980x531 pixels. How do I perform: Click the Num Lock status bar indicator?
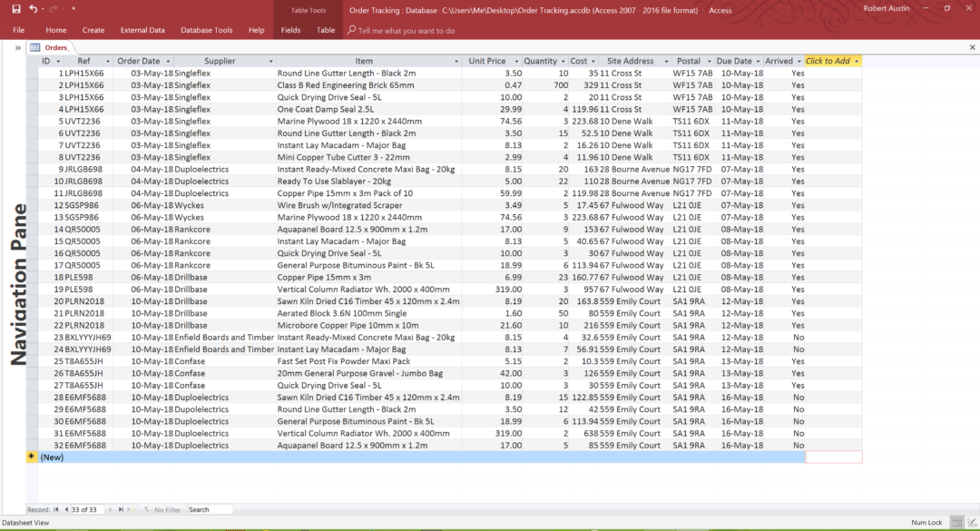[926, 523]
